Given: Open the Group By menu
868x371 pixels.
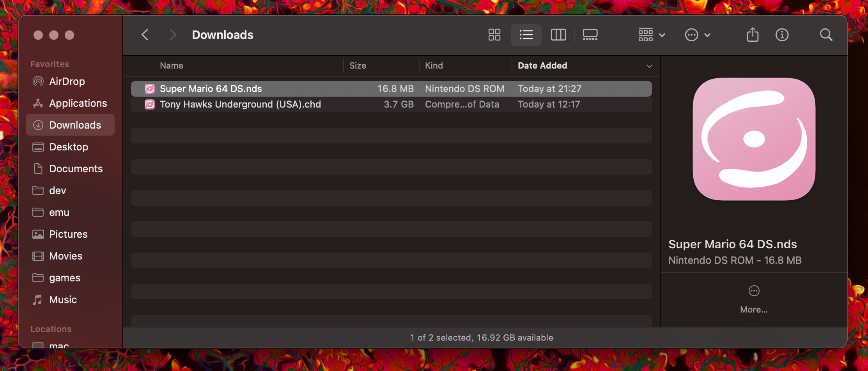Looking at the screenshot, I should click(652, 35).
